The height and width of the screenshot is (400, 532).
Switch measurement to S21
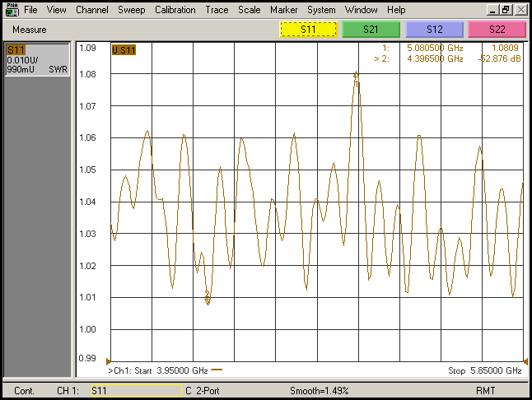coord(371,29)
